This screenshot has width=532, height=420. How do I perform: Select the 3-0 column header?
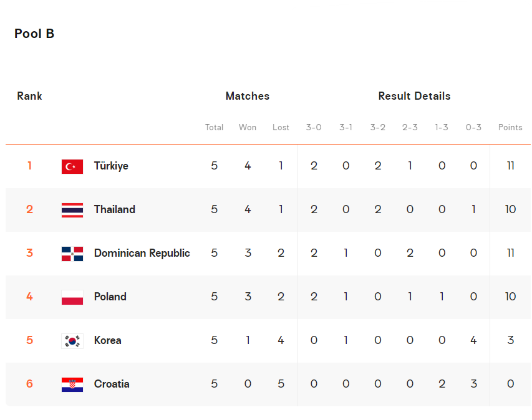pos(314,128)
